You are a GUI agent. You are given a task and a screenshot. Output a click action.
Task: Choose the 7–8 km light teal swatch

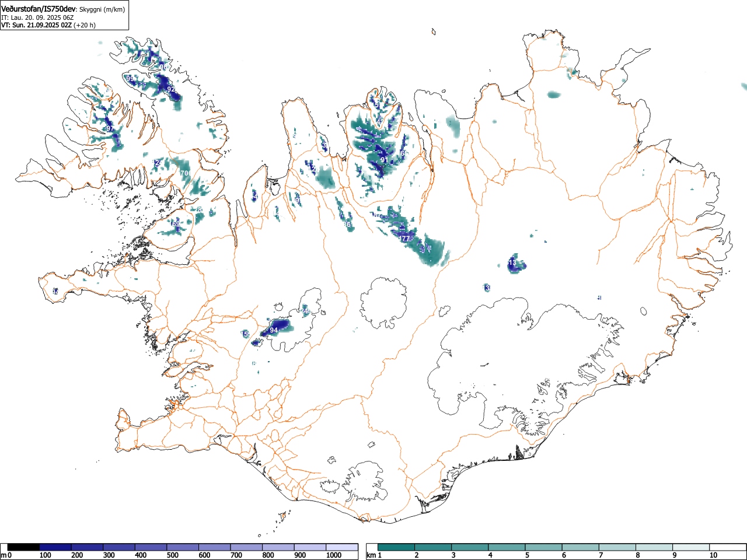(617, 547)
